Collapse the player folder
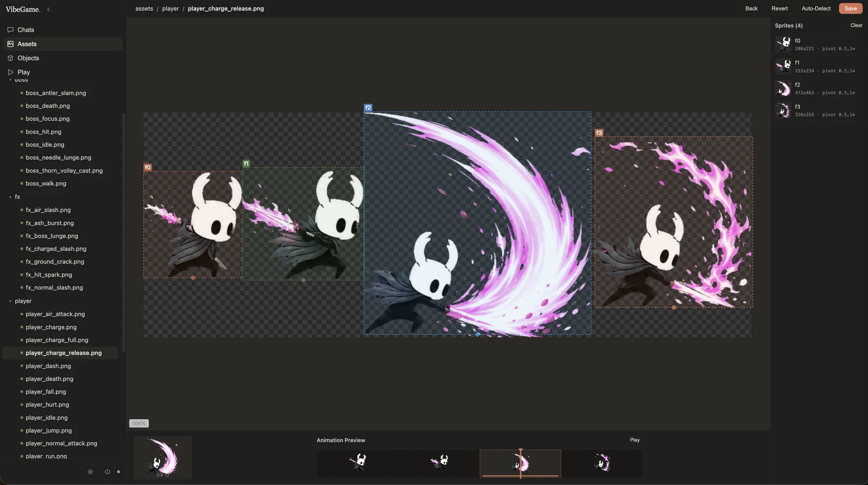The height and width of the screenshot is (485, 868). (x=10, y=301)
